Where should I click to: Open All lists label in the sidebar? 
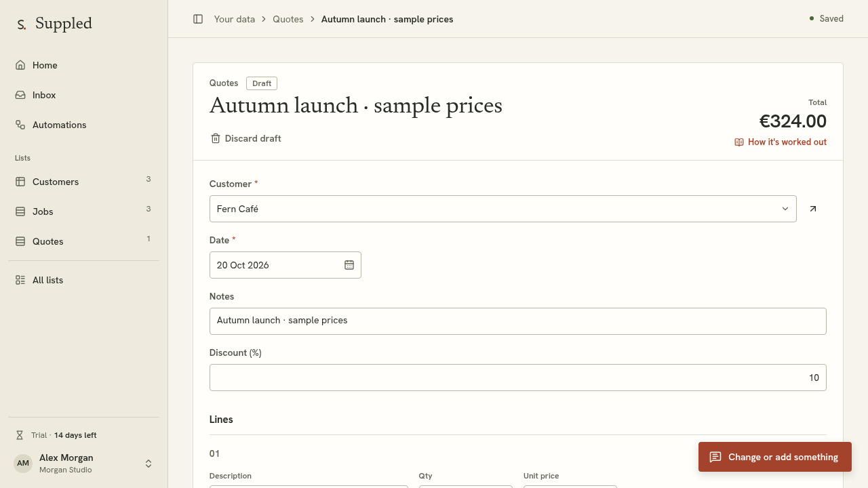click(47, 280)
